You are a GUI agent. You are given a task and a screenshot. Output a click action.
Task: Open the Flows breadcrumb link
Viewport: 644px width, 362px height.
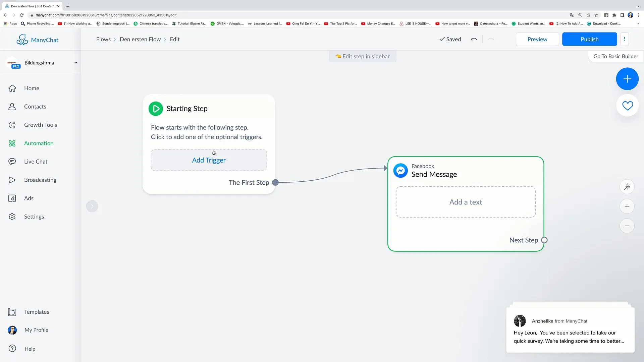(103, 39)
